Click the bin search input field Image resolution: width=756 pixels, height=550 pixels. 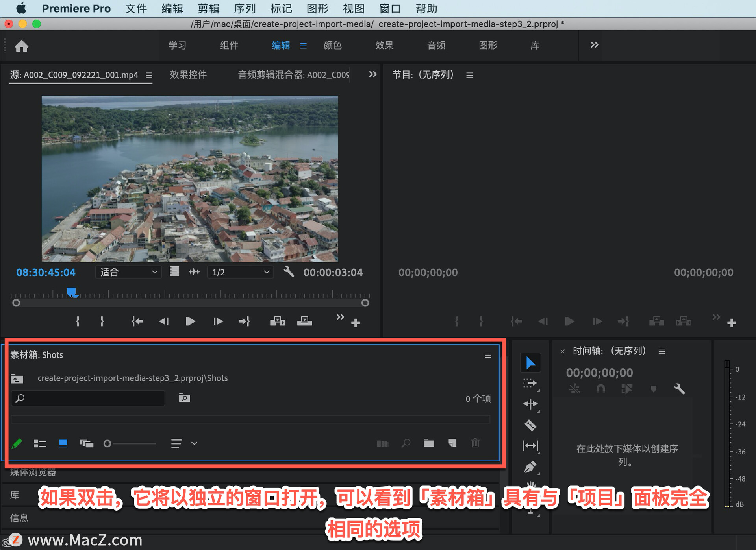tap(88, 398)
